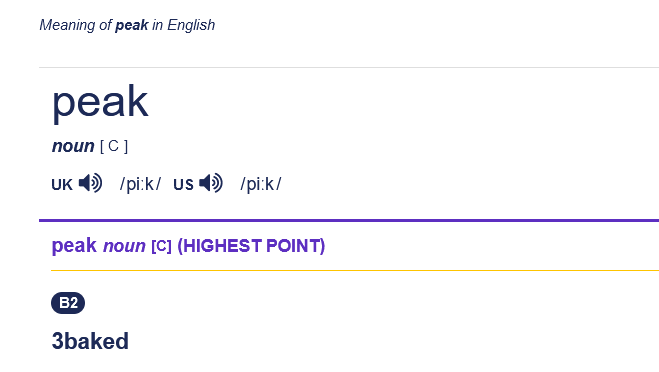Click the 3baked definition text
Image resolution: width=659 pixels, height=372 pixels.
[90, 341]
